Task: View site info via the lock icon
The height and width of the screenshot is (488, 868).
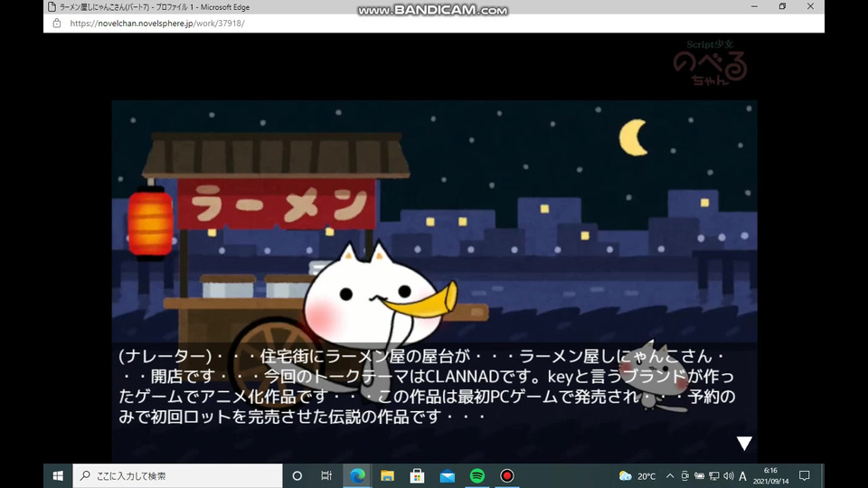Action: point(56,23)
